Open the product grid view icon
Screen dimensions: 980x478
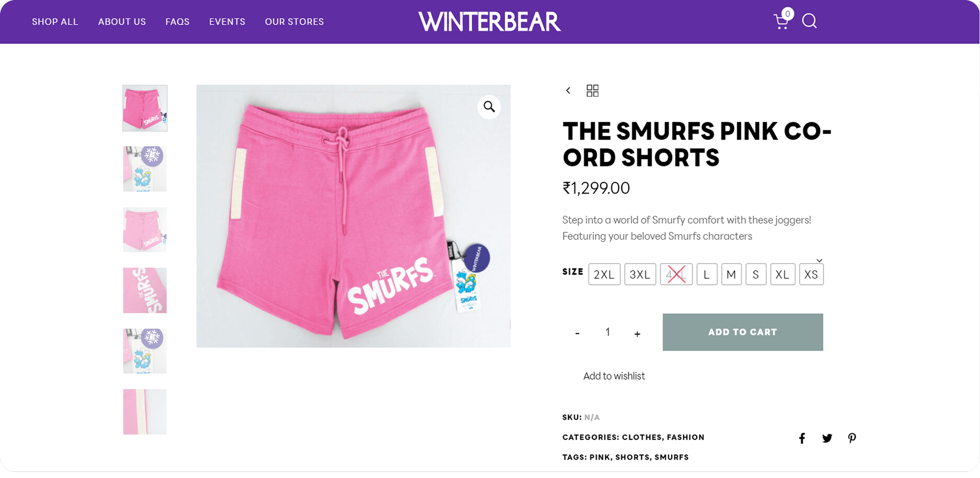click(592, 90)
